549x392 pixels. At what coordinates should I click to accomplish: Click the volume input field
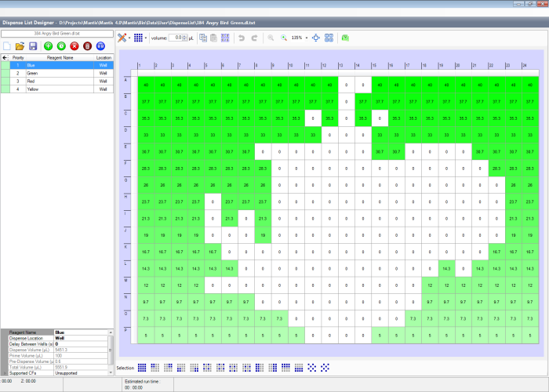click(x=177, y=38)
